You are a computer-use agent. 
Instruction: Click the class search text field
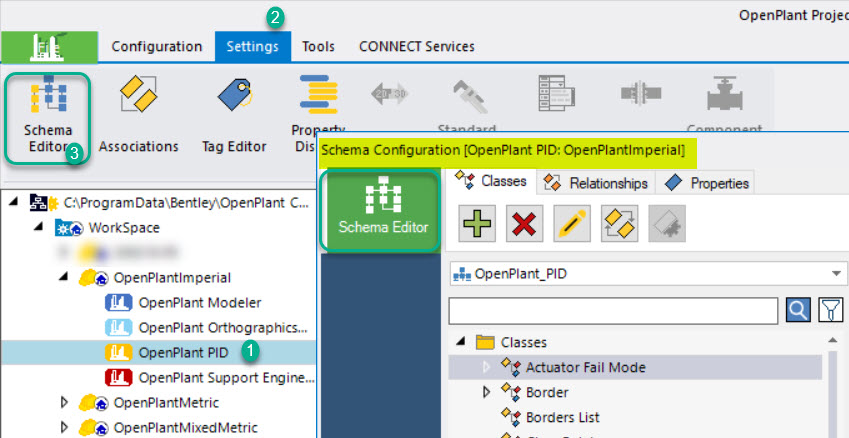click(x=613, y=311)
